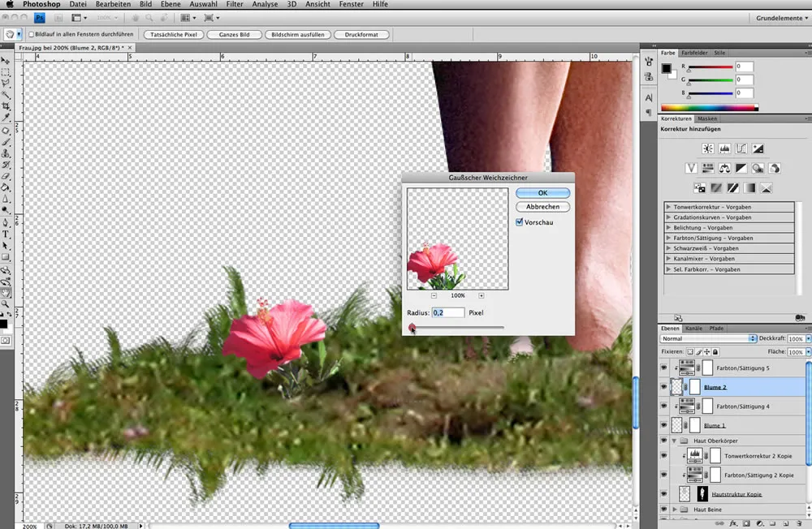Viewport: 812px width, 529px height.
Task: Open the Filter menu
Action: coord(234,4)
